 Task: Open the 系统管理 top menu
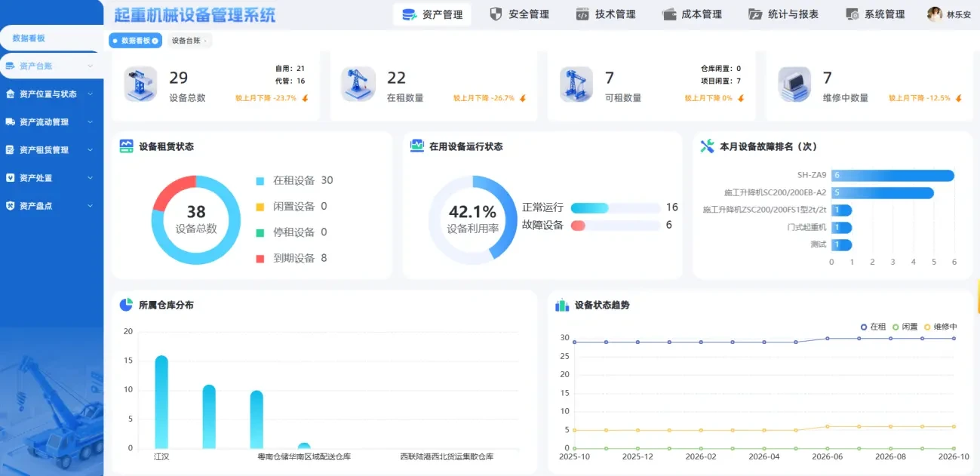[x=875, y=14]
